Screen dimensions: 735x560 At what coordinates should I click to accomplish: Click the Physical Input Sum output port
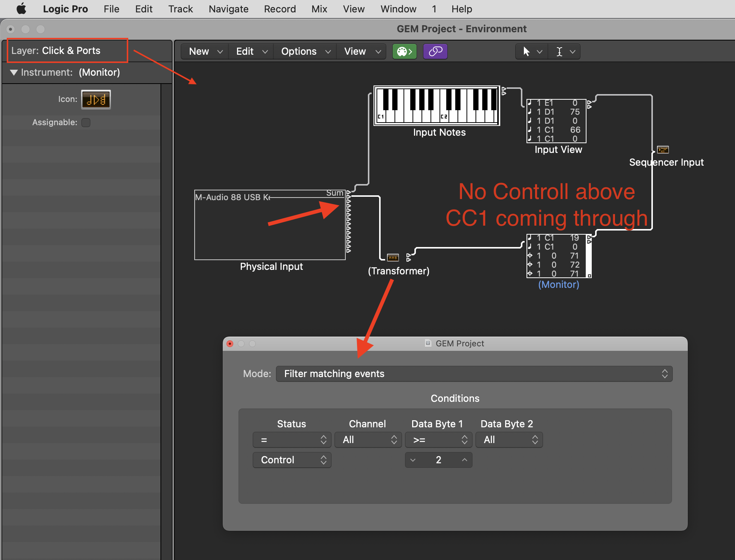348,193
